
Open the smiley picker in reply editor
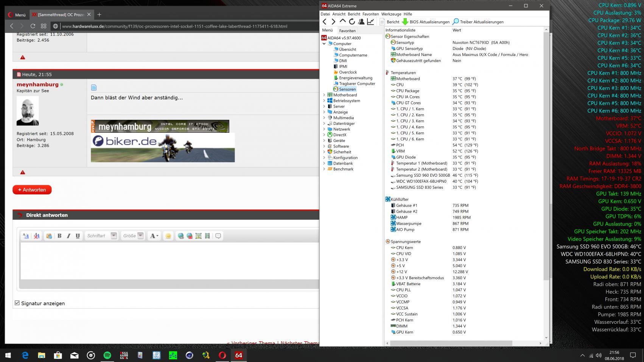click(168, 236)
